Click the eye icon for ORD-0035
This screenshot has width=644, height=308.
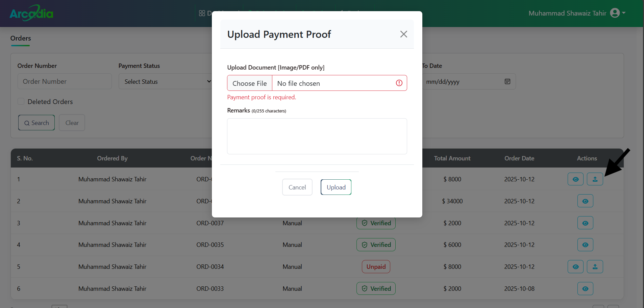point(585,245)
